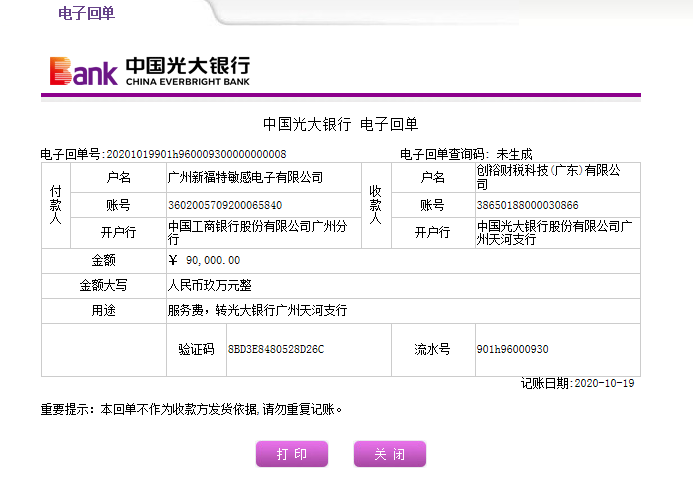Image resolution: width=693 pixels, height=486 pixels.
Task: Select serial number 901h96000930
Action: click(512, 349)
